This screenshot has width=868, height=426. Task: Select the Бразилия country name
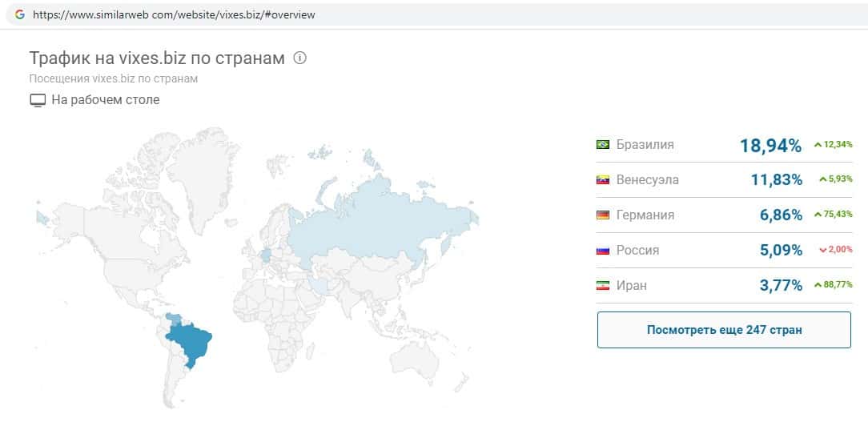pos(645,144)
